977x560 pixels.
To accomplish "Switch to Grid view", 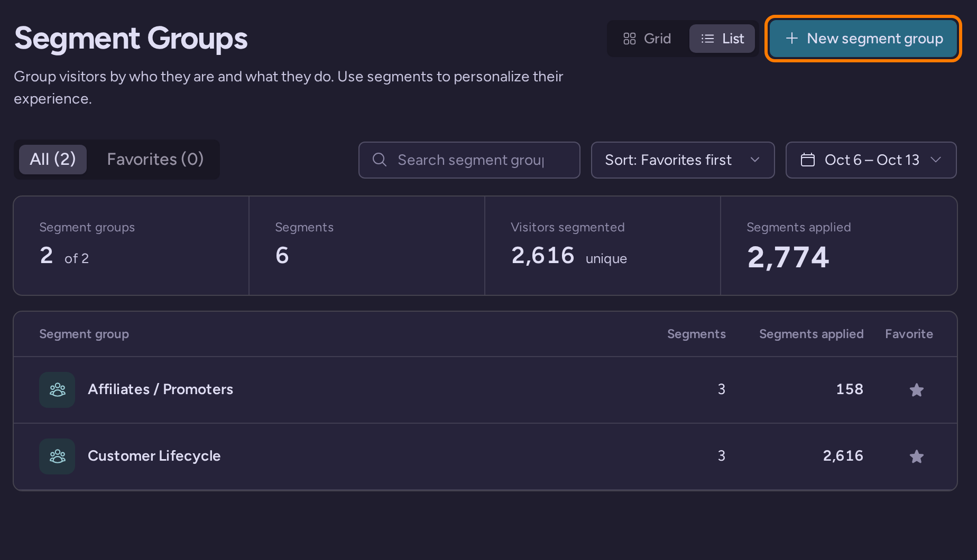I will click(647, 39).
